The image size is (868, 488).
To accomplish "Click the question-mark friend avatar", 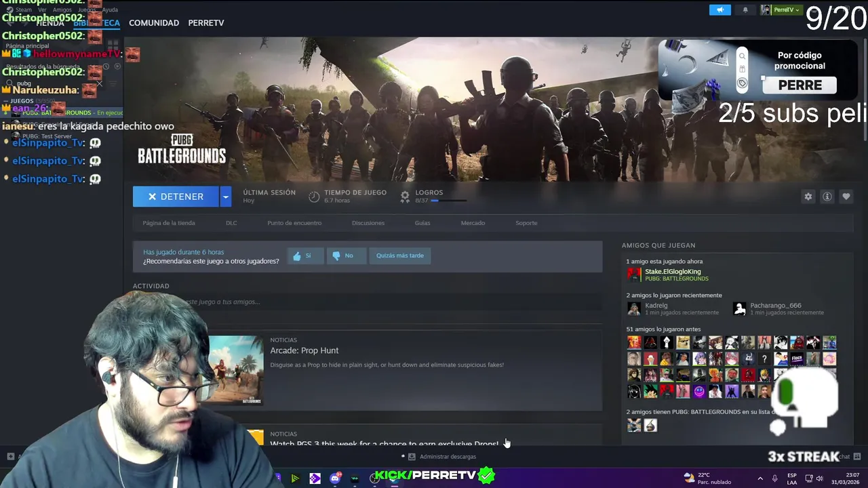I will pos(764,359).
